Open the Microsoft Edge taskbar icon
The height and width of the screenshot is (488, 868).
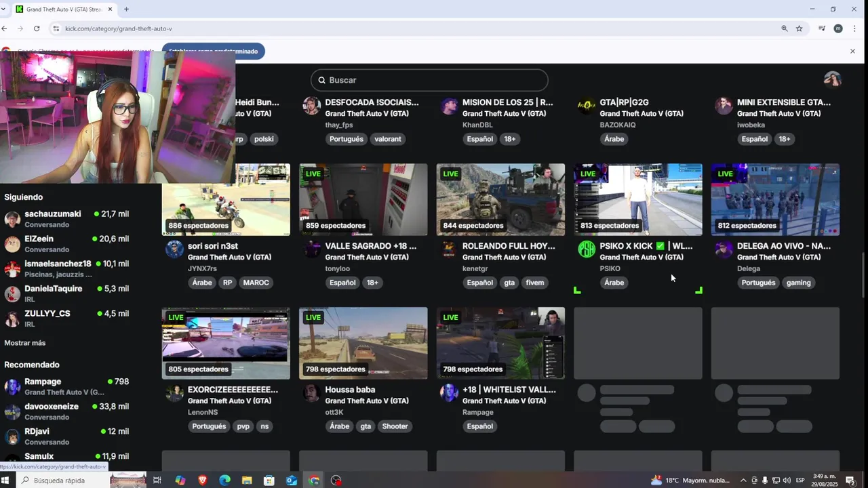[x=224, y=481]
